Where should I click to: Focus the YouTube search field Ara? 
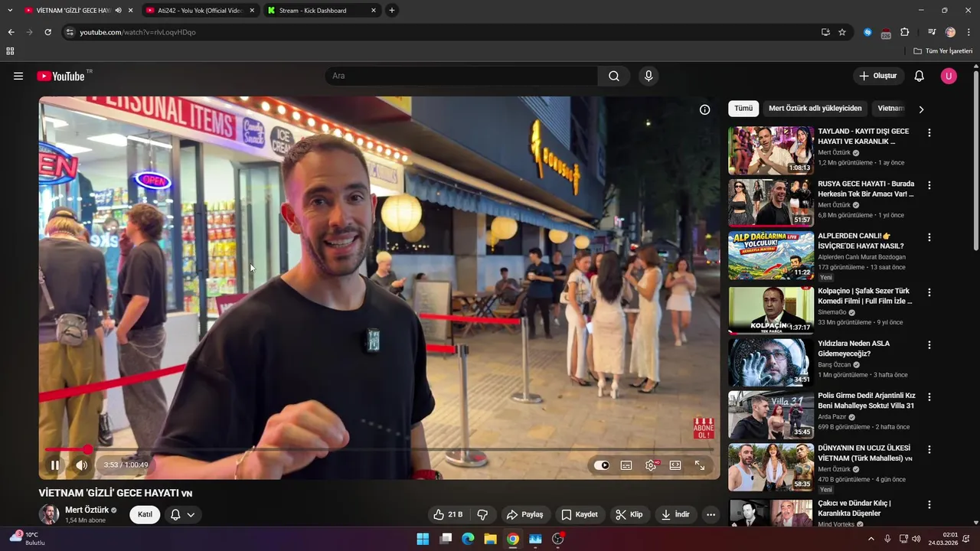(462, 76)
